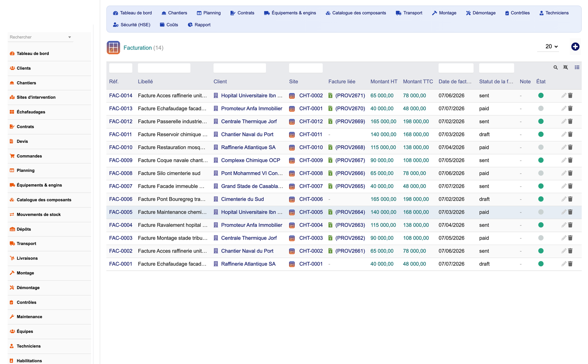
Task: Toggle État green dot for FAC-0012
Action: click(541, 121)
